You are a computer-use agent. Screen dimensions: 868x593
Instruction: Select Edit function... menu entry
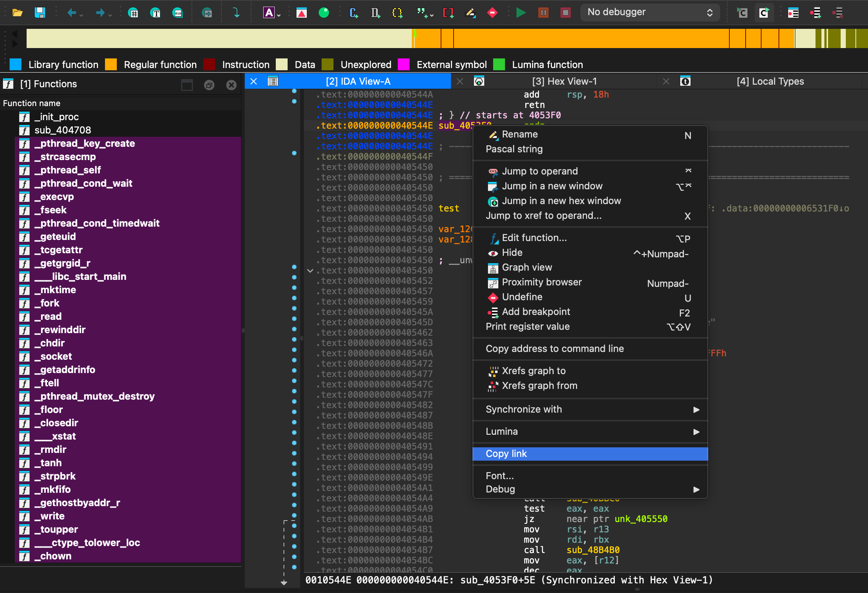point(590,238)
